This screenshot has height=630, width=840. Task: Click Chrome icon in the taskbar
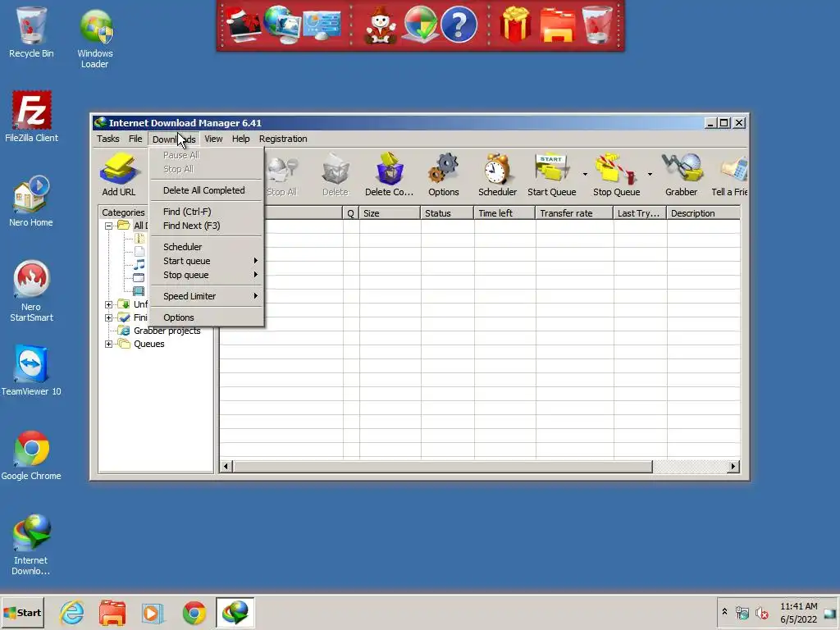[194, 612]
